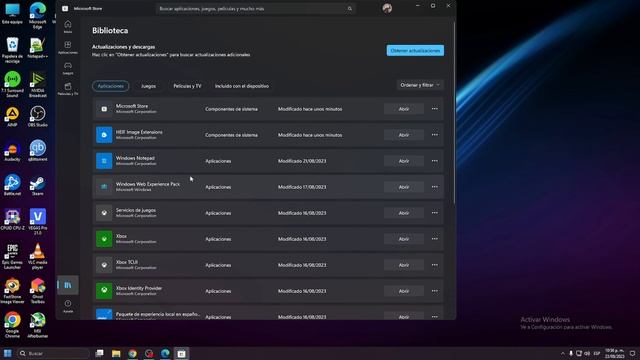
Task: Click Abrir for Xbox Identity Provider
Action: point(404,291)
